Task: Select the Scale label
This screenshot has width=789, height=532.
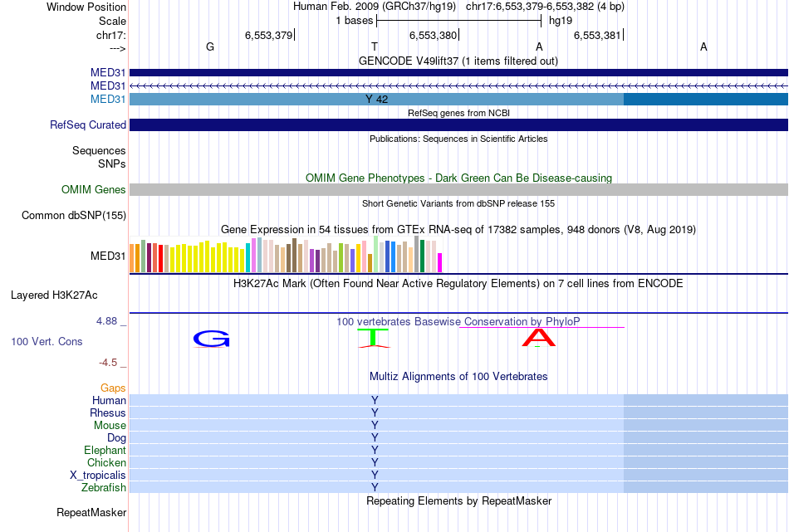Action: click(112, 21)
